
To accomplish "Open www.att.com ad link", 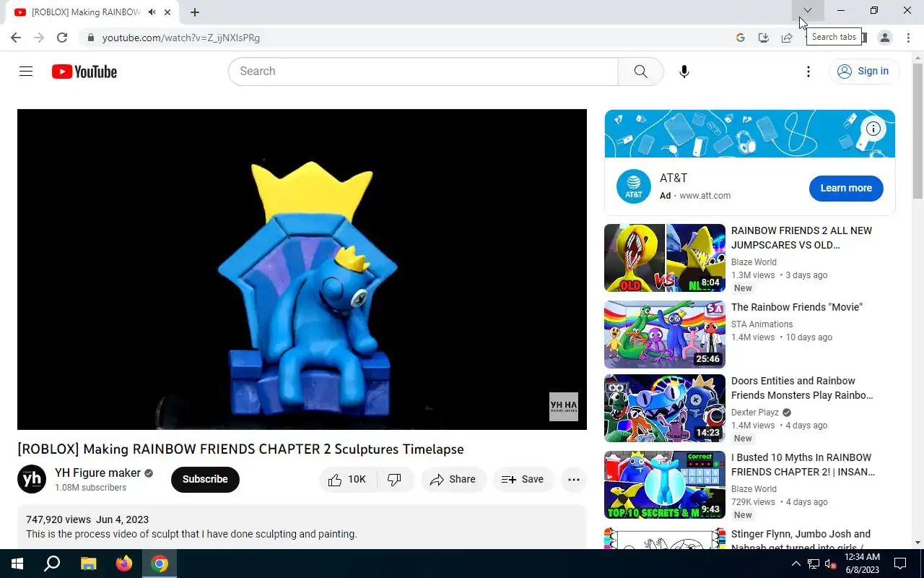I will coord(705,196).
